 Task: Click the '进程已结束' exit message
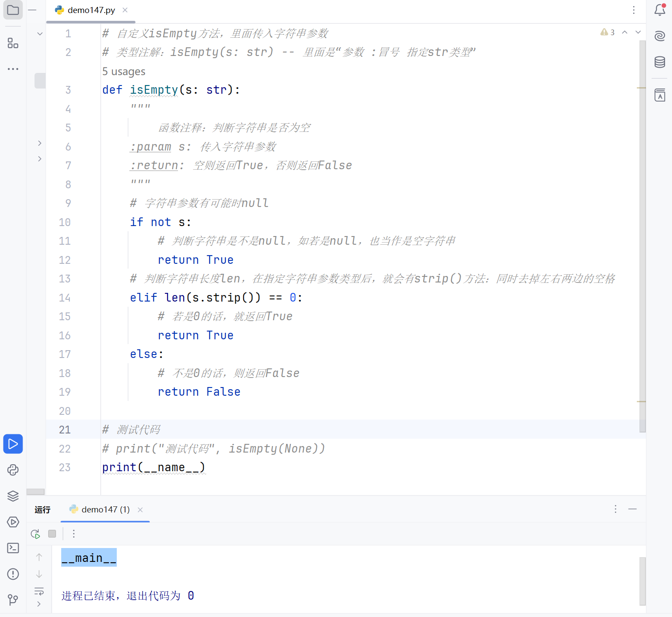[x=128, y=596]
